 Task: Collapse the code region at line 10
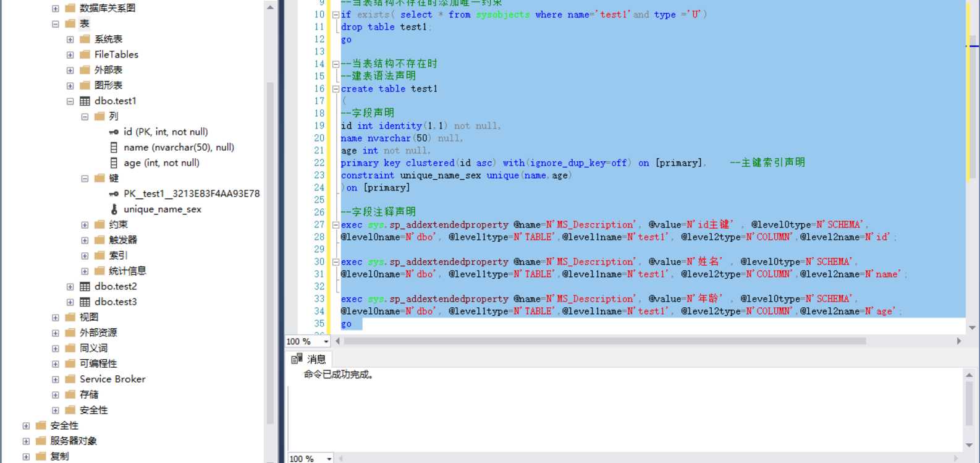tap(336, 14)
